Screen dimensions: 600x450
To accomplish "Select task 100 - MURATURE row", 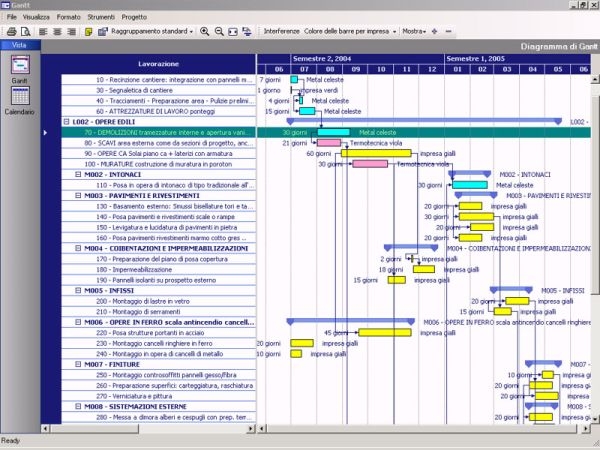I will [x=165, y=164].
